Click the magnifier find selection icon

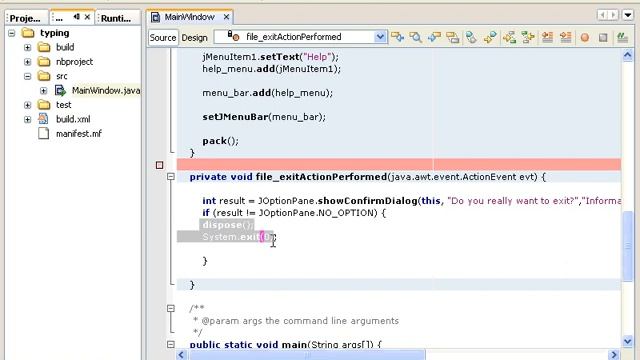[416, 38]
